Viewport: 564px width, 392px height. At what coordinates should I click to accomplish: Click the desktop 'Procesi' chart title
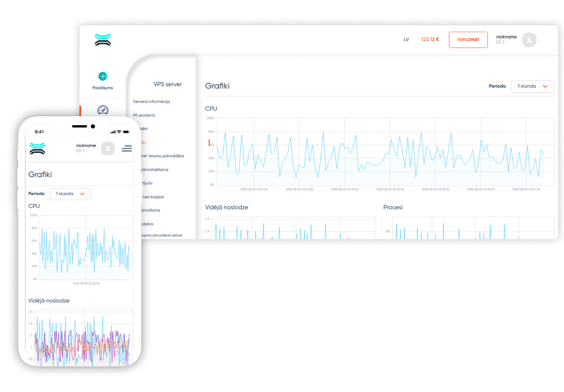click(393, 208)
